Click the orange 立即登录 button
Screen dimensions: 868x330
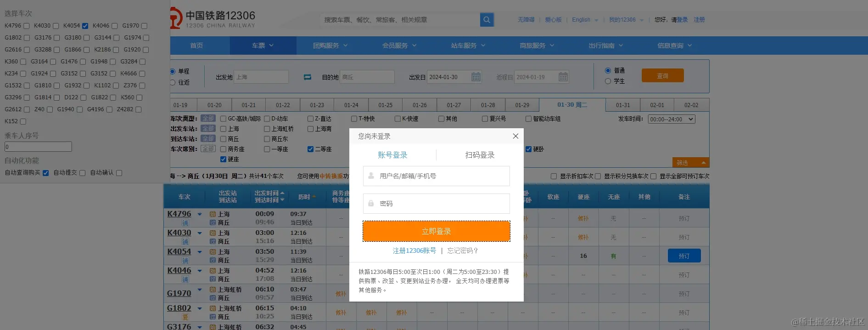click(437, 231)
